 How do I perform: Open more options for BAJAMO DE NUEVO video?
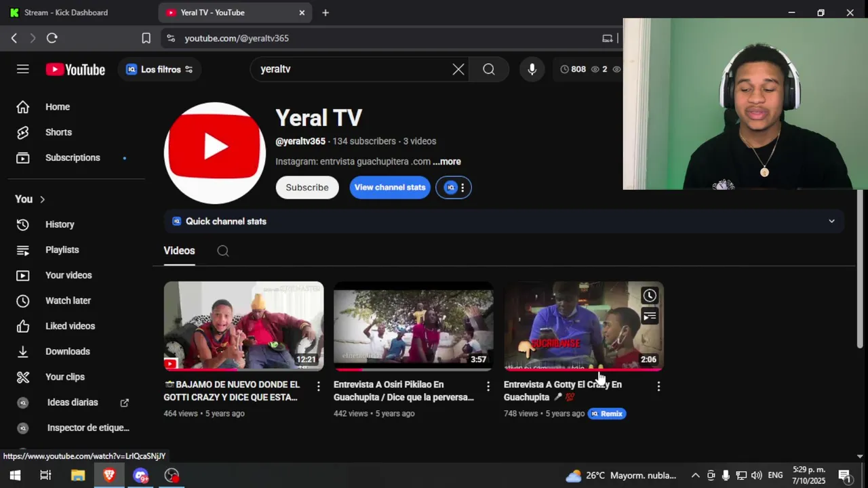319,386
